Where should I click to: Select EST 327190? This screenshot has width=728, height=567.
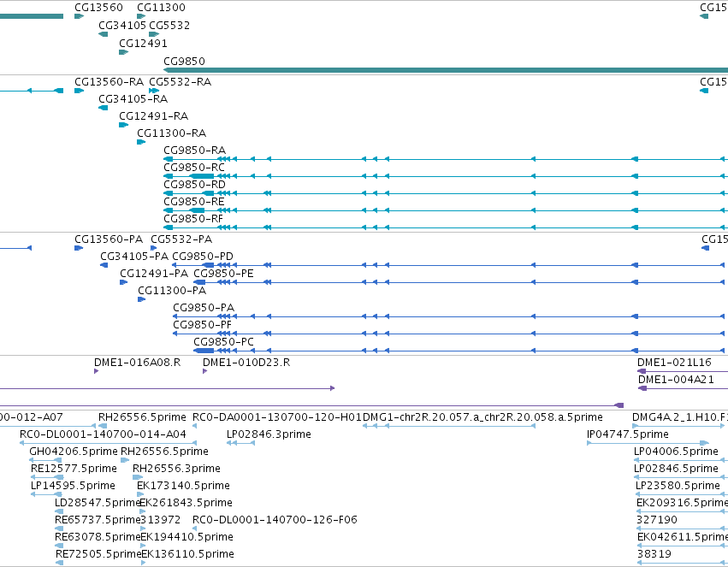(657, 521)
